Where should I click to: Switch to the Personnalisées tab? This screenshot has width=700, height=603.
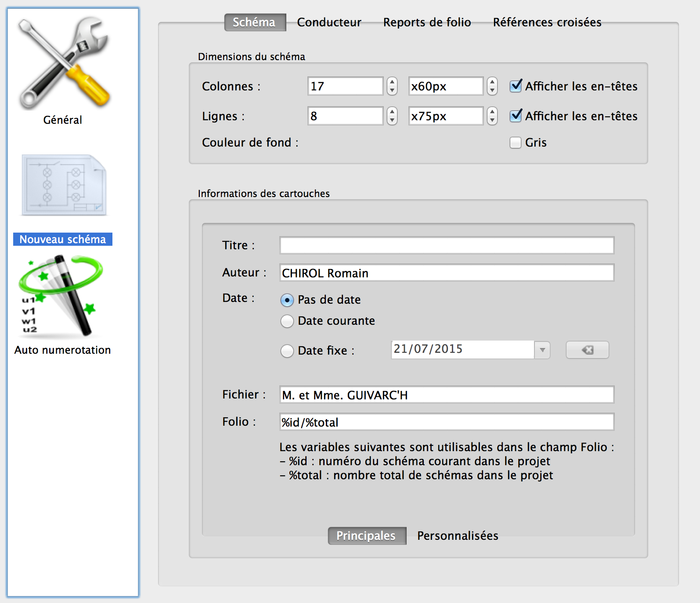pos(457,536)
